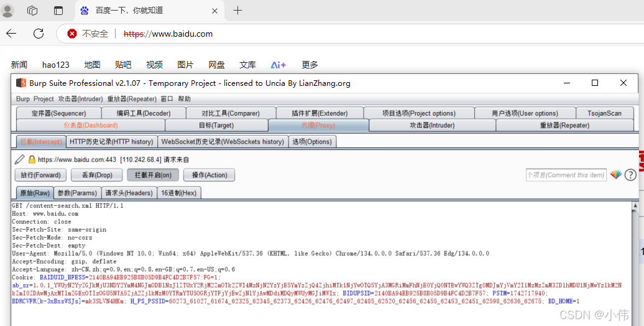Switch to the 攻击器(Intruder) main tab
The width and height of the screenshot is (644, 326).
click(x=432, y=126)
